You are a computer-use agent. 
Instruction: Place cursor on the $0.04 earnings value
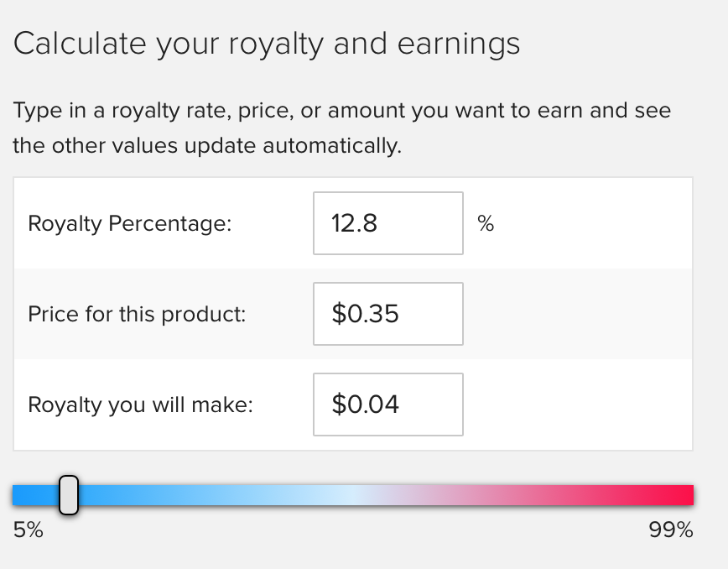tap(365, 405)
